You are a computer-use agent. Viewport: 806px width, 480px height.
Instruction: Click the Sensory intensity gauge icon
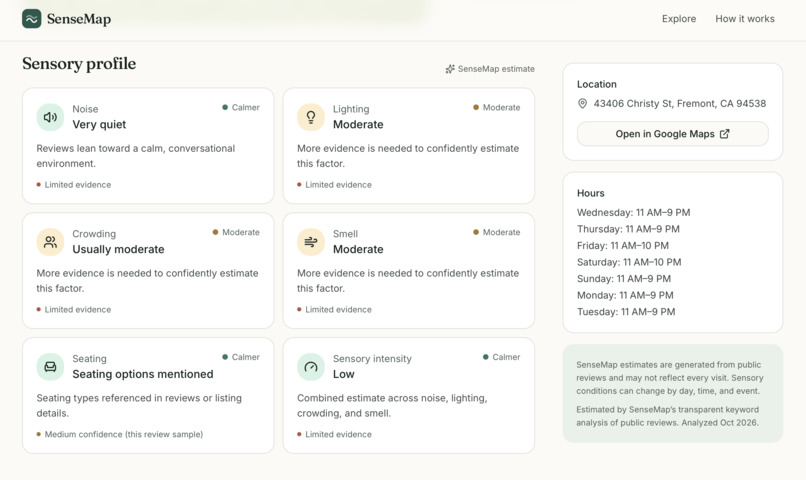click(x=310, y=367)
